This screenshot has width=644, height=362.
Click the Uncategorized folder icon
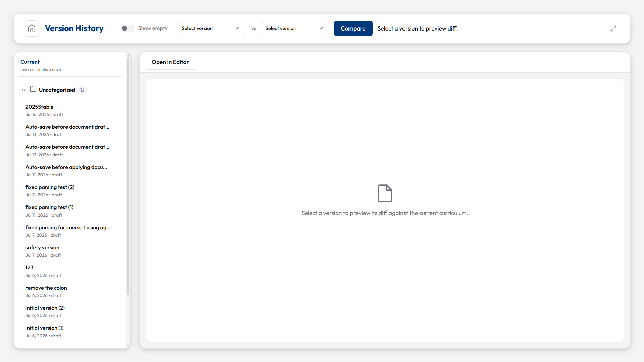[x=33, y=89]
